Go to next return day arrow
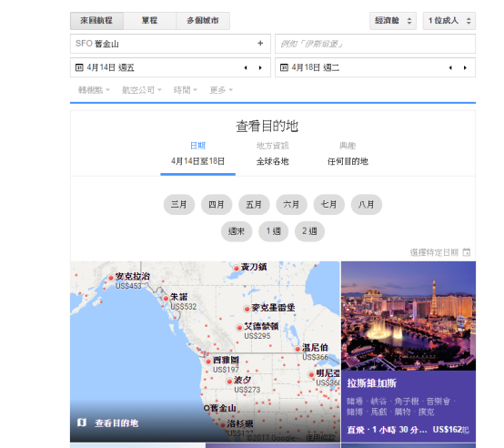The height and width of the screenshot is (448, 504). tap(465, 67)
